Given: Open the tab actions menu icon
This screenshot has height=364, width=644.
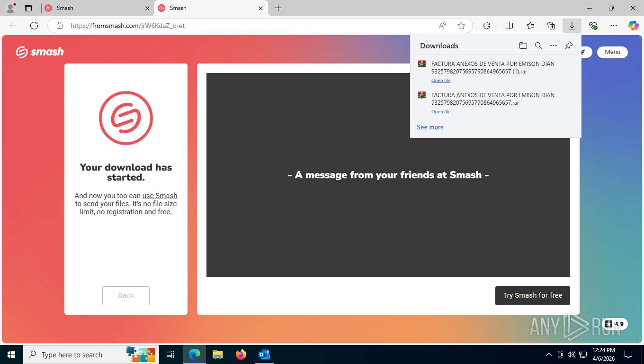Looking at the screenshot, I should click(28, 8).
